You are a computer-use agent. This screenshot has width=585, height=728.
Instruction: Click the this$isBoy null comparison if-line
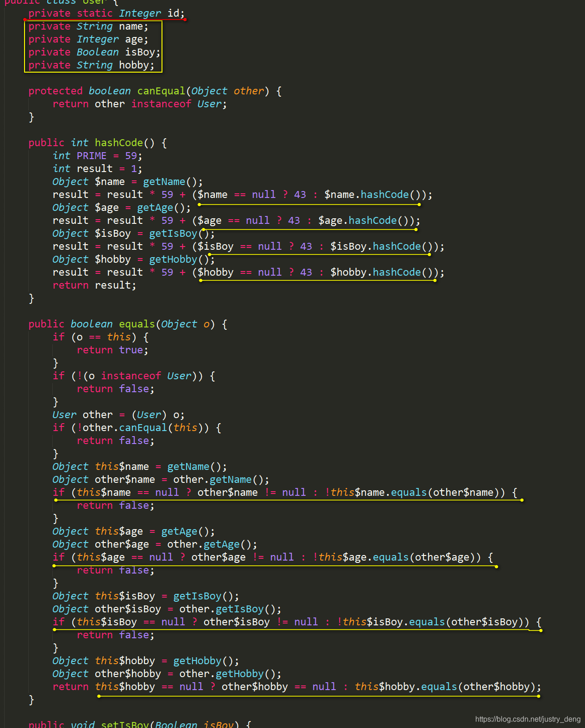(297, 622)
